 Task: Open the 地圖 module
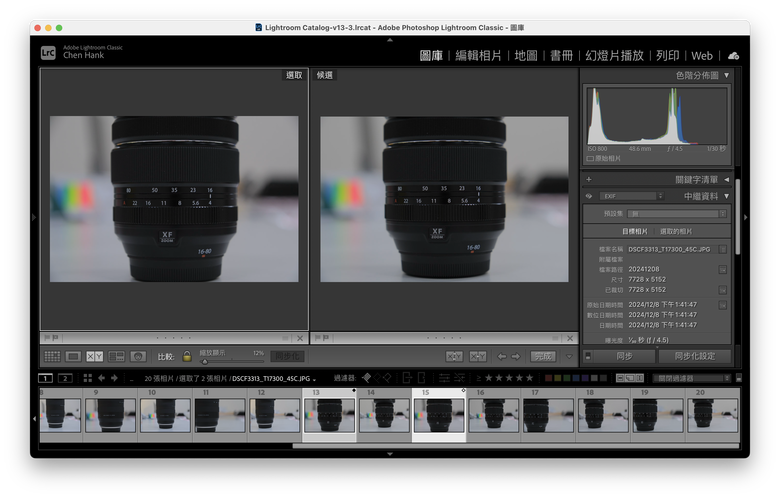[526, 56]
